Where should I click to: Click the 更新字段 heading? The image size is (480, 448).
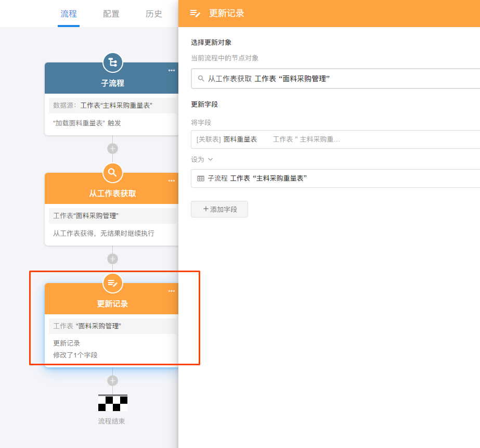[204, 105]
